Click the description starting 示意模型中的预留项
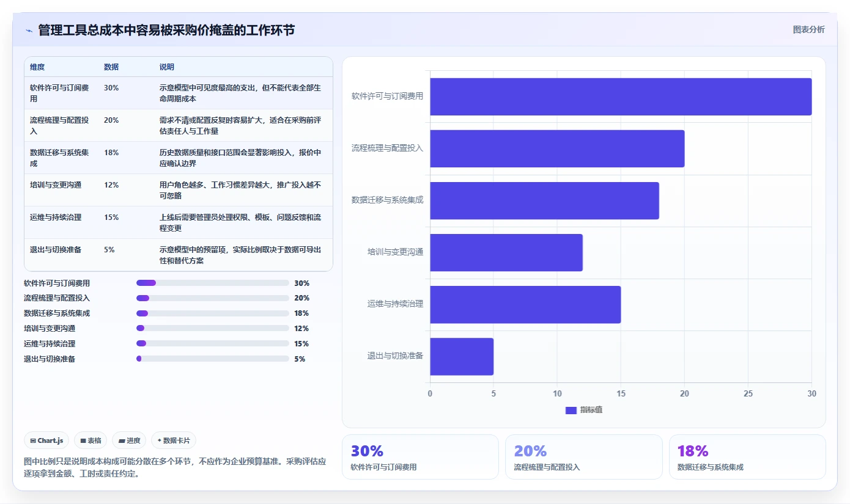Image resolution: width=850 pixels, height=504 pixels. point(240,255)
